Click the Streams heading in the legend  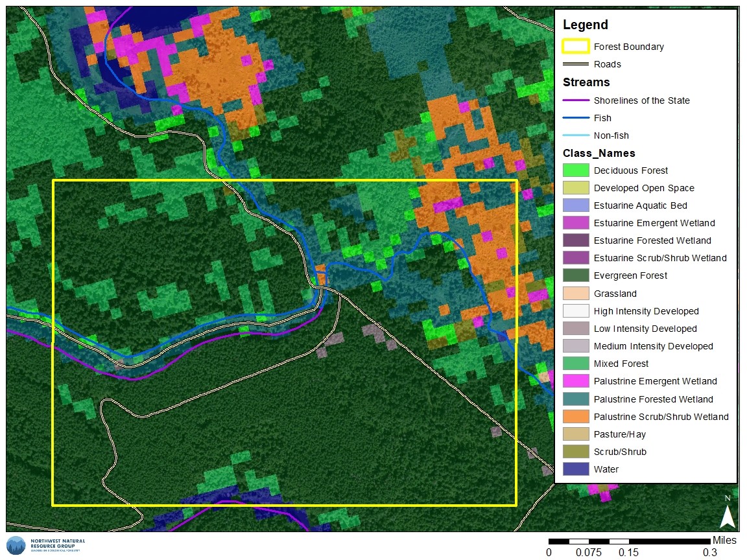click(586, 82)
